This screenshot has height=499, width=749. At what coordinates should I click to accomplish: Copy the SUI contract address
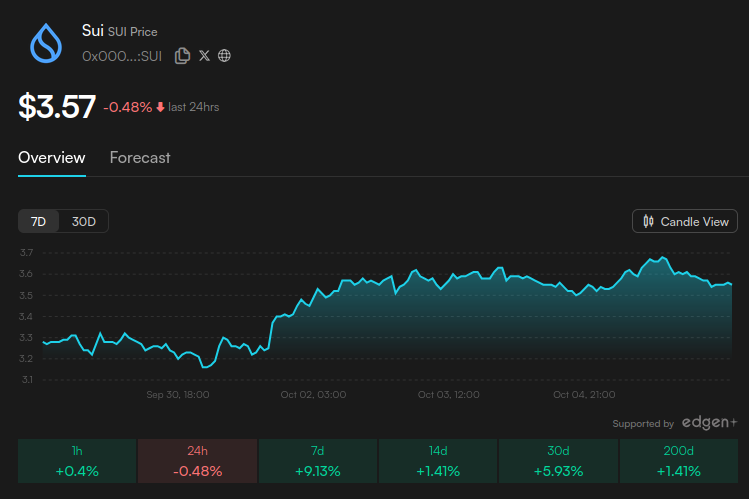point(182,56)
